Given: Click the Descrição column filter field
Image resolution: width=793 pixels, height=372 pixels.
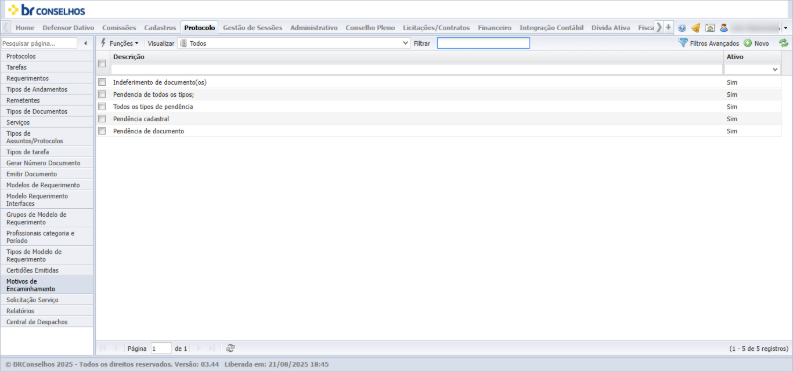Looking at the screenshot, I should pos(417,70).
